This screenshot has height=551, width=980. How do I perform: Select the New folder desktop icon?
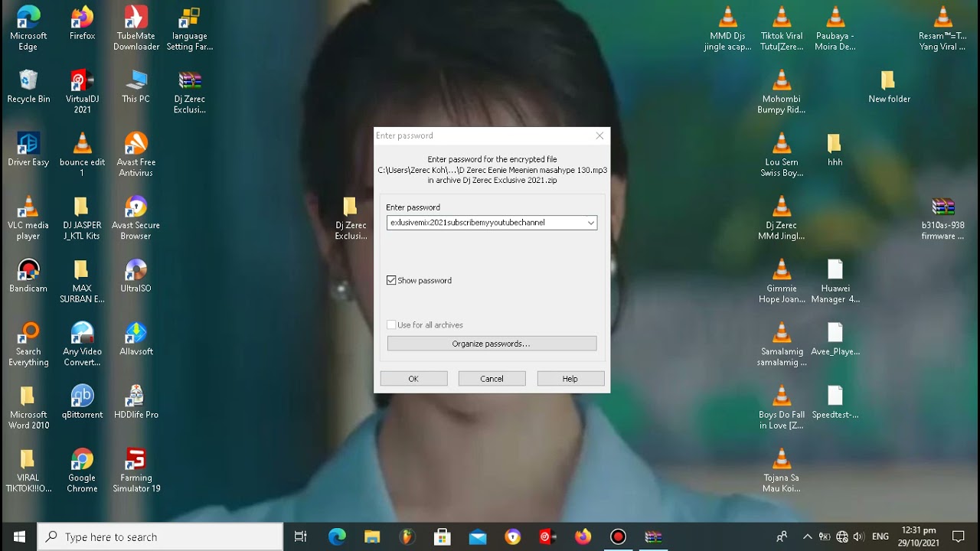click(889, 86)
